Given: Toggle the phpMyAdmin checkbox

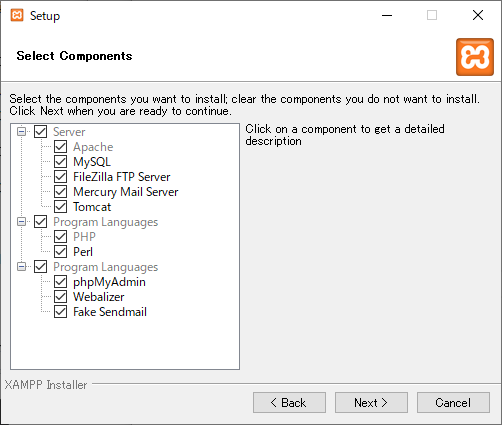Looking at the screenshot, I should coord(60,282).
